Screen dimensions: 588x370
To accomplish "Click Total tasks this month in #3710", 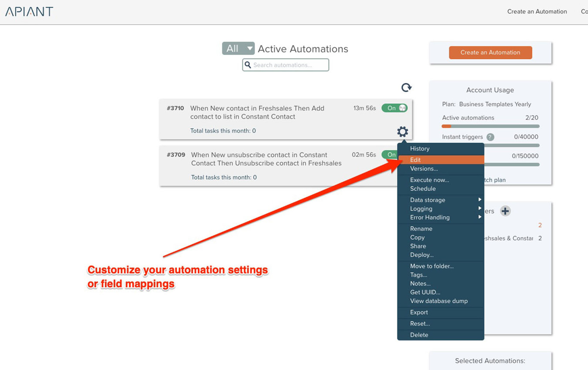I will (x=223, y=131).
